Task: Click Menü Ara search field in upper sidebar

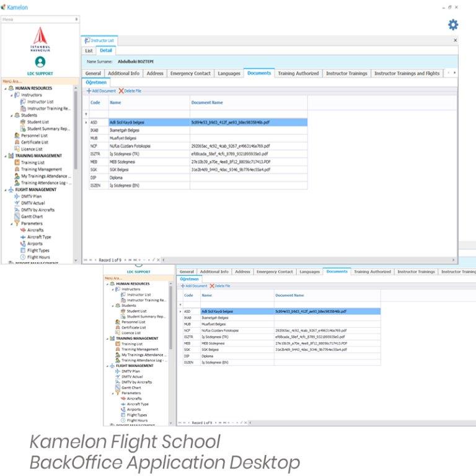Action: point(40,81)
